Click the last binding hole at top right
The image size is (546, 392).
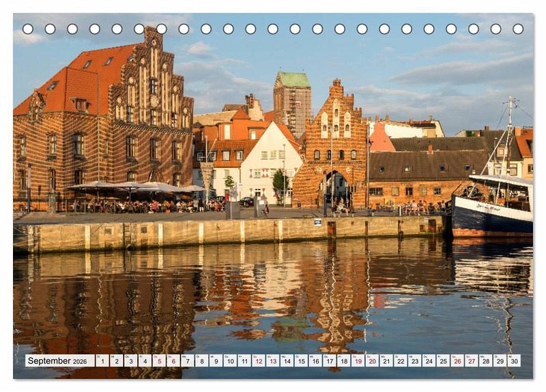518,29
